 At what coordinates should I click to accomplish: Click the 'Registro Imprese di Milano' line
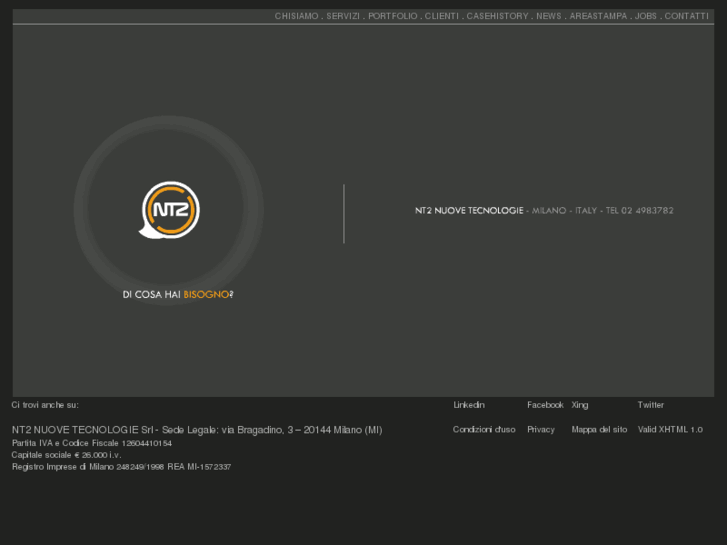121,467
